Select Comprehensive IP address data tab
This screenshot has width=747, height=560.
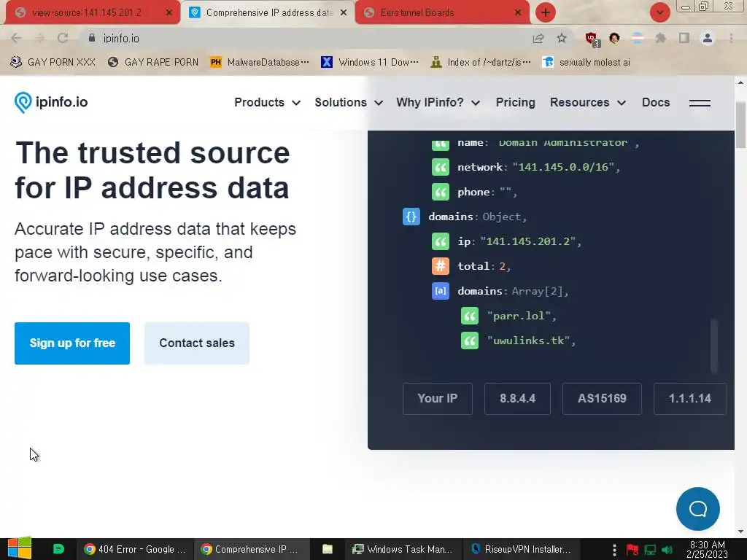tap(268, 13)
